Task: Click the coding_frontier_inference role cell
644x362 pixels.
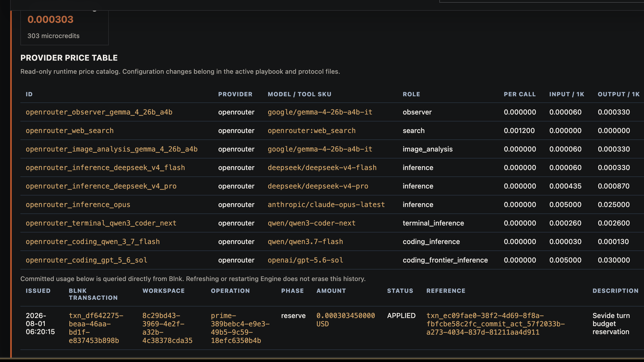Action: pos(445,260)
